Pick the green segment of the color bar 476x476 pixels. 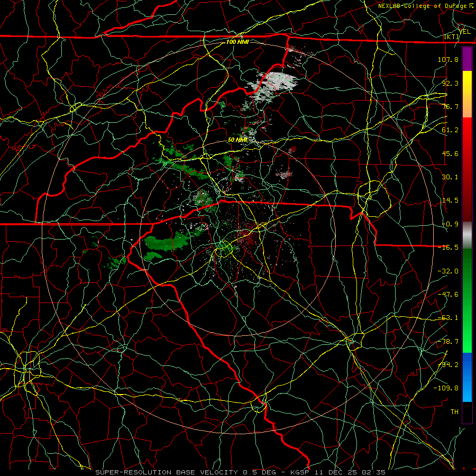[467, 300]
